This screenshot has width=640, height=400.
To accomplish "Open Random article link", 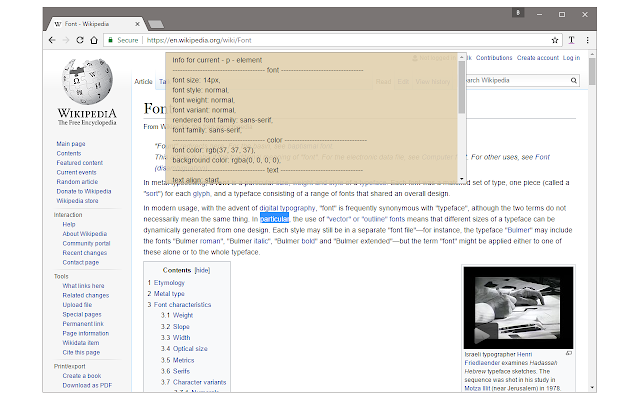I will tap(77, 182).
